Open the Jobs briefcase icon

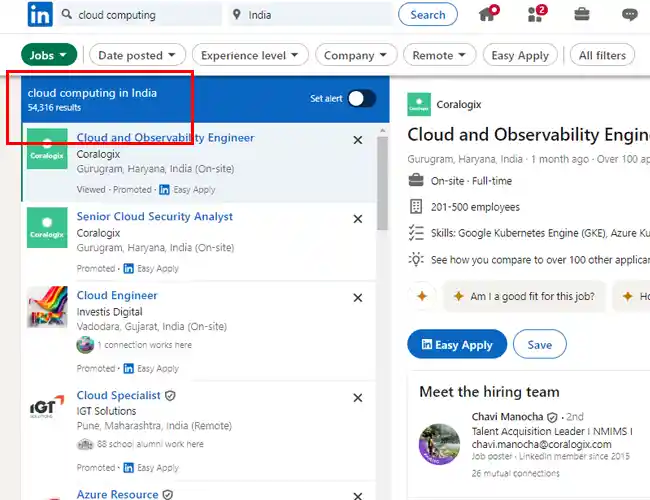point(582,15)
